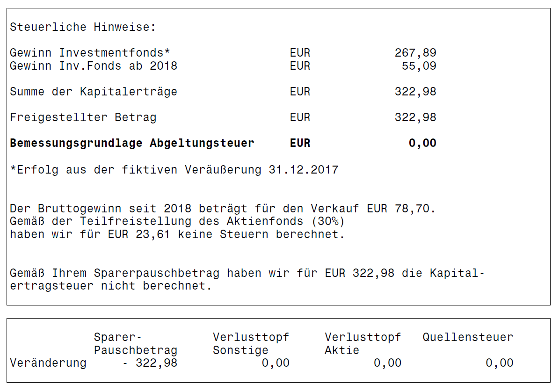
Task: Click the 'Gewinn Investmentfonds*' label
Action: coord(90,53)
